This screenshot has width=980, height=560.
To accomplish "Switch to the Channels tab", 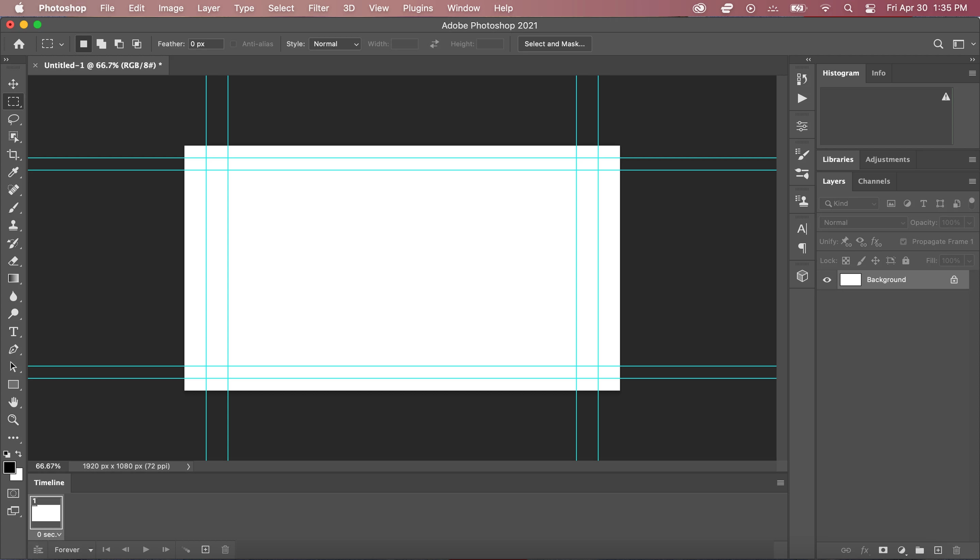I will (x=873, y=181).
